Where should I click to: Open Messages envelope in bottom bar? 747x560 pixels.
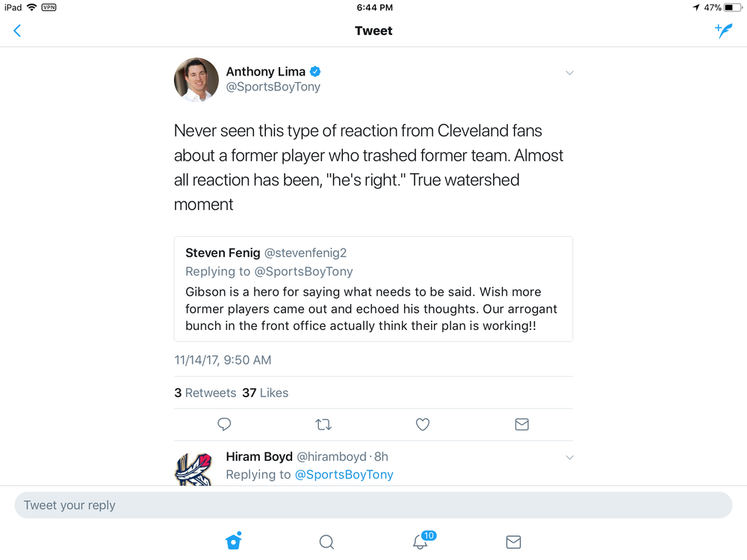pyautogui.click(x=513, y=542)
